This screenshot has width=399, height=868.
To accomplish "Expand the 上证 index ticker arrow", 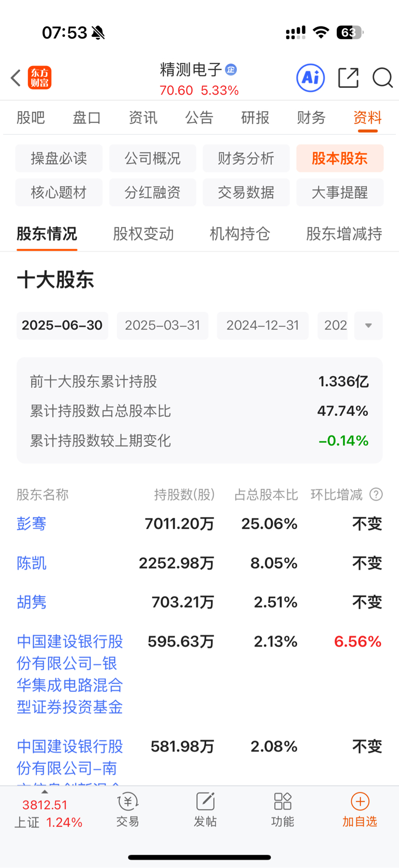I will (x=45, y=792).
